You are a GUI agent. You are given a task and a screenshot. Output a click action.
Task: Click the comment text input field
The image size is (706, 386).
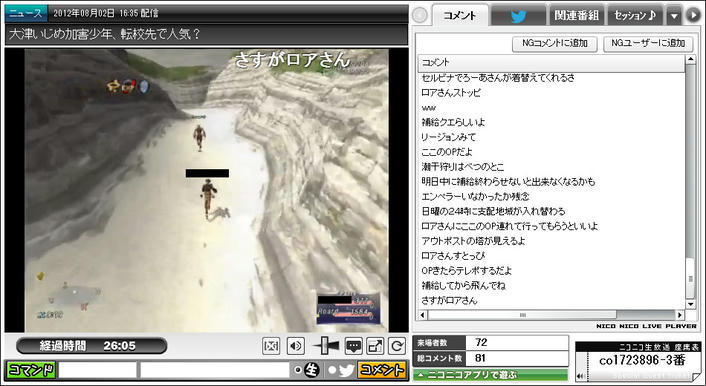pyautogui.click(x=215, y=370)
